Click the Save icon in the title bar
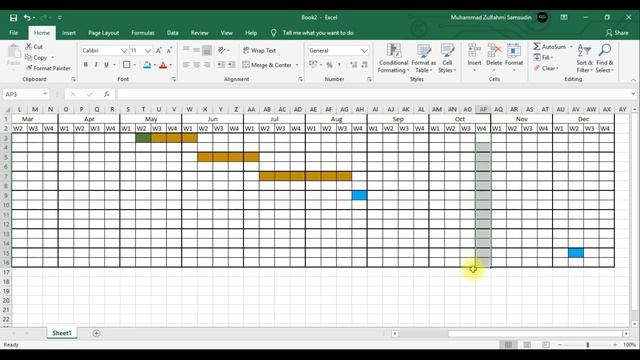Screen dimensions: 640x360 13,18
